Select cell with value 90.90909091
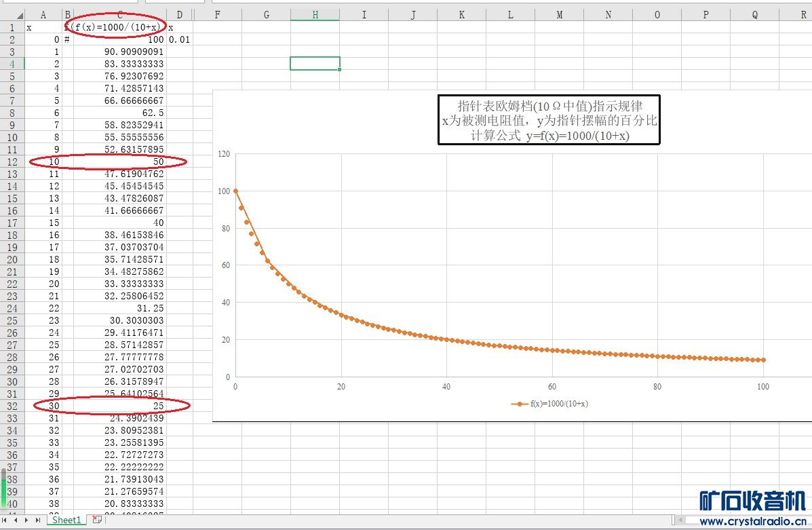 [119, 52]
